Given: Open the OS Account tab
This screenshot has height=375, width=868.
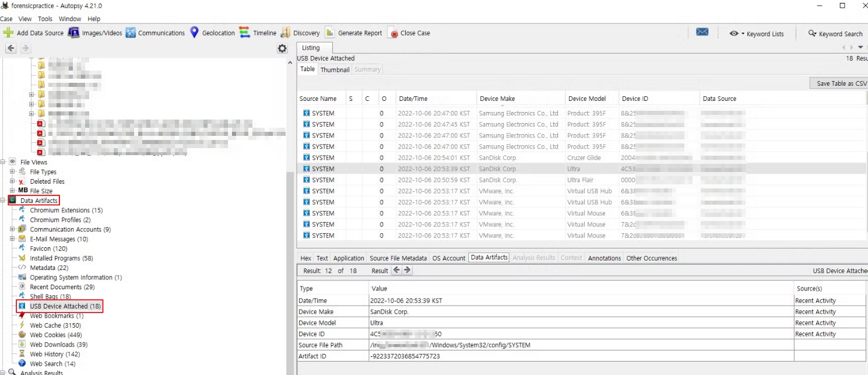Looking at the screenshot, I should tap(448, 258).
